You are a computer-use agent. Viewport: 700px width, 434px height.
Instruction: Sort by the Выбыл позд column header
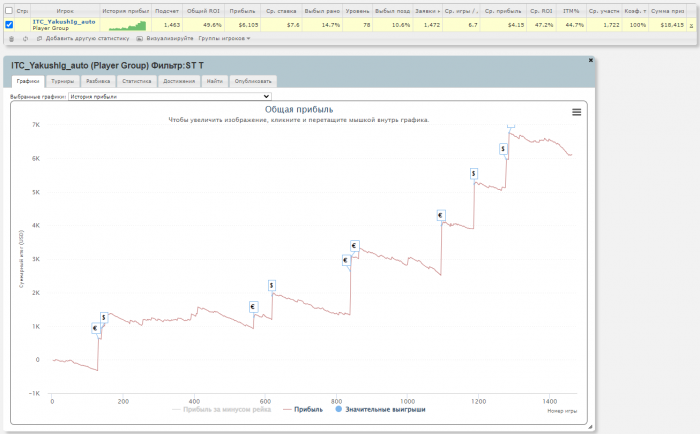(392, 11)
